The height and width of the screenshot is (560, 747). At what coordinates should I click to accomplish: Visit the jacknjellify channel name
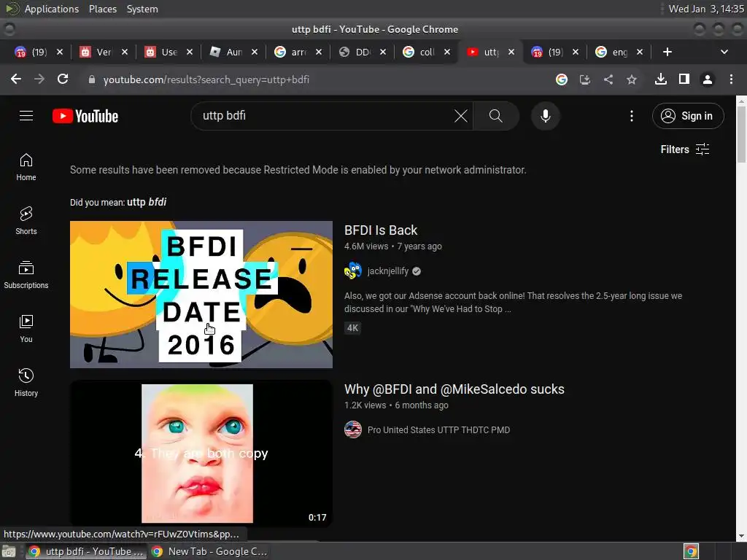pyautogui.click(x=388, y=271)
